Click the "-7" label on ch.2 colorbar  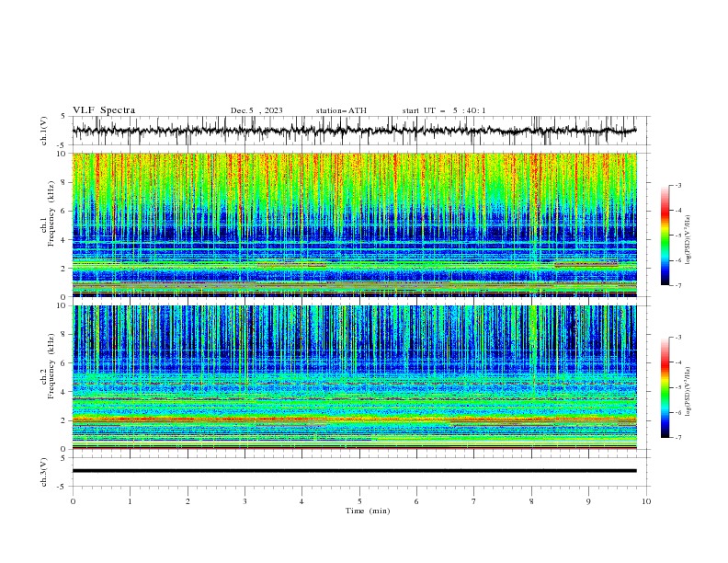tap(677, 437)
